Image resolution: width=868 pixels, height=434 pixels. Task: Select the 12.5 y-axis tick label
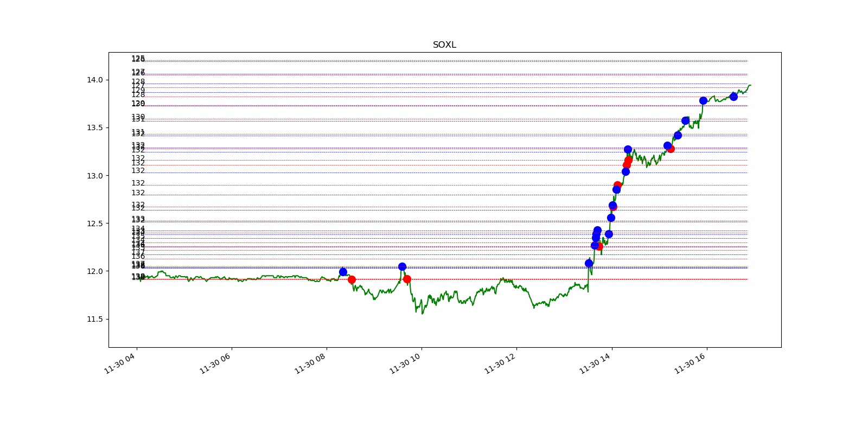tap(94, 224)
